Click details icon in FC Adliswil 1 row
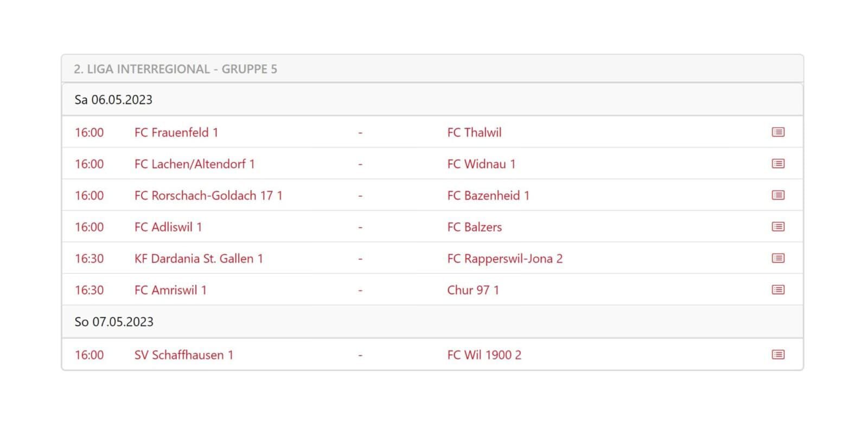The height and width of the screenshot is (423, 868). pos(778,227)
